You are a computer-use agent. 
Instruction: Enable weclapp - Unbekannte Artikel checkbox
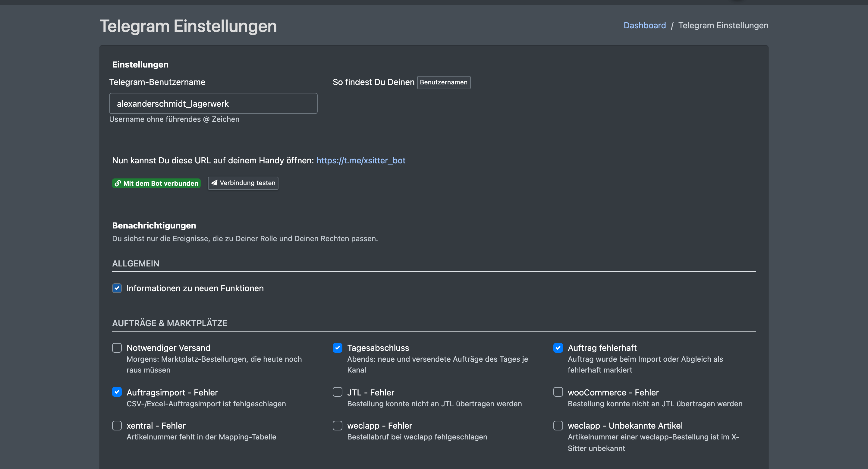tap(558, 426)
